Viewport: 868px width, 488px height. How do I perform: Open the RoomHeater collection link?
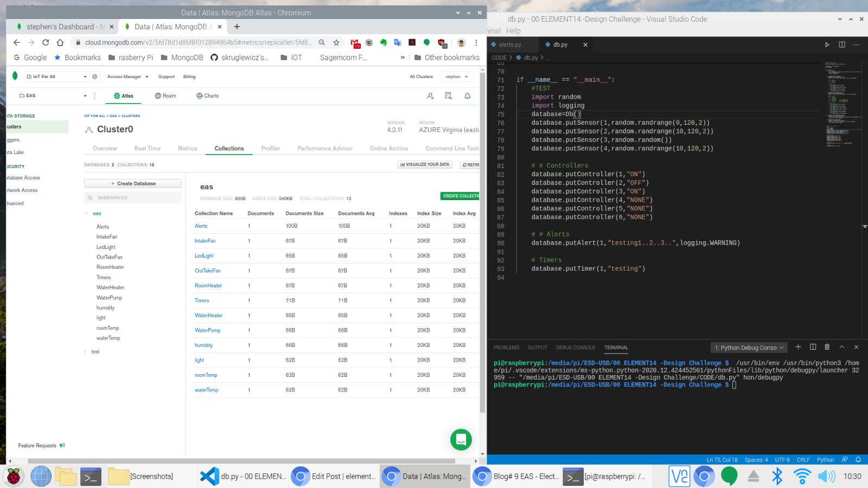(x=208, y=286)
